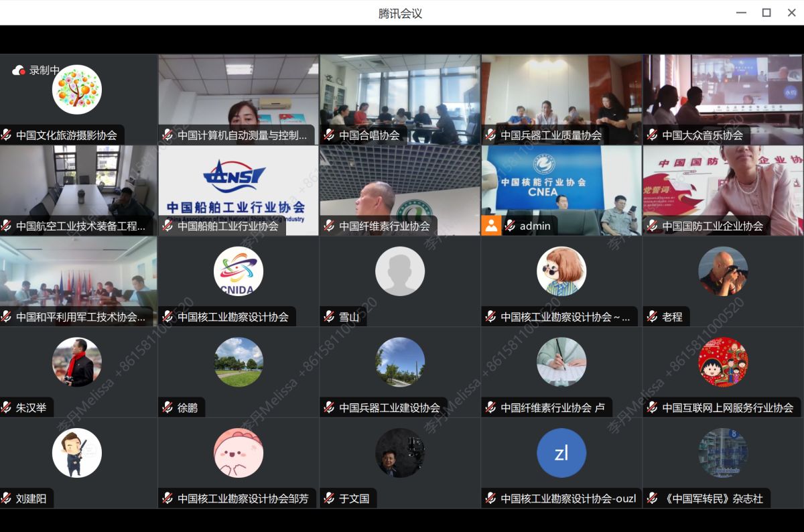This screenshot has width=804, height=532.
Task: Click the orange host icon beside admin
Action: coord(491,226)
